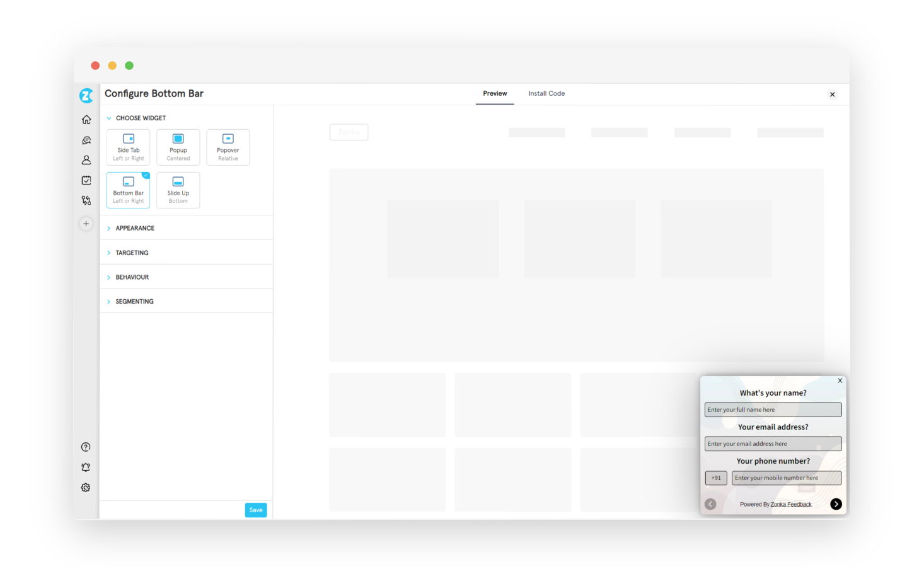
Task: Click the previous arrow in survey widget
Action: [x=710, y=504]
